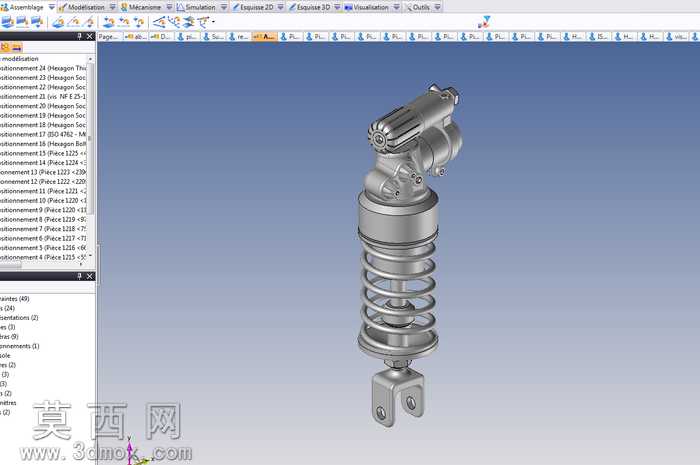Click the second blue inclusion icon in the toolbar
700x465 pixels.
tap(22, 22)
